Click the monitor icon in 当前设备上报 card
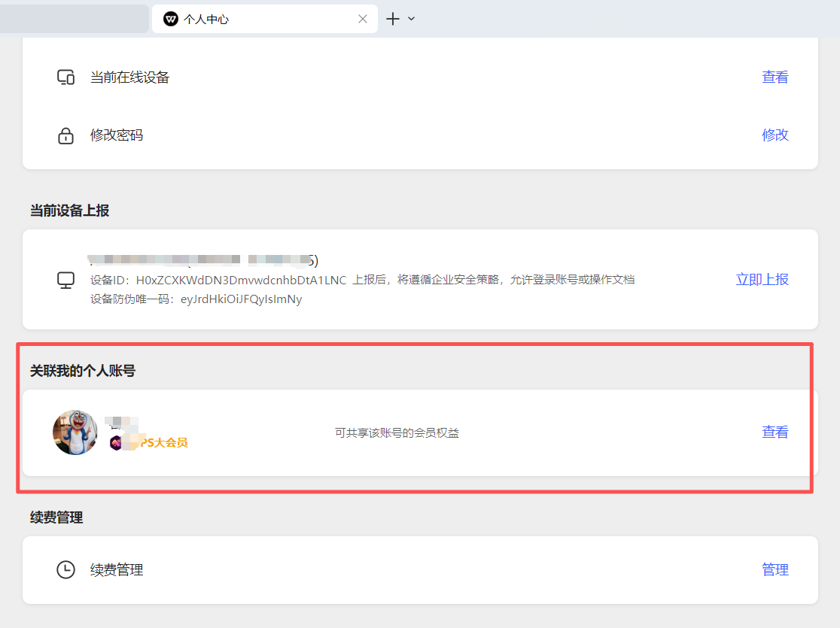 (66, 280)
